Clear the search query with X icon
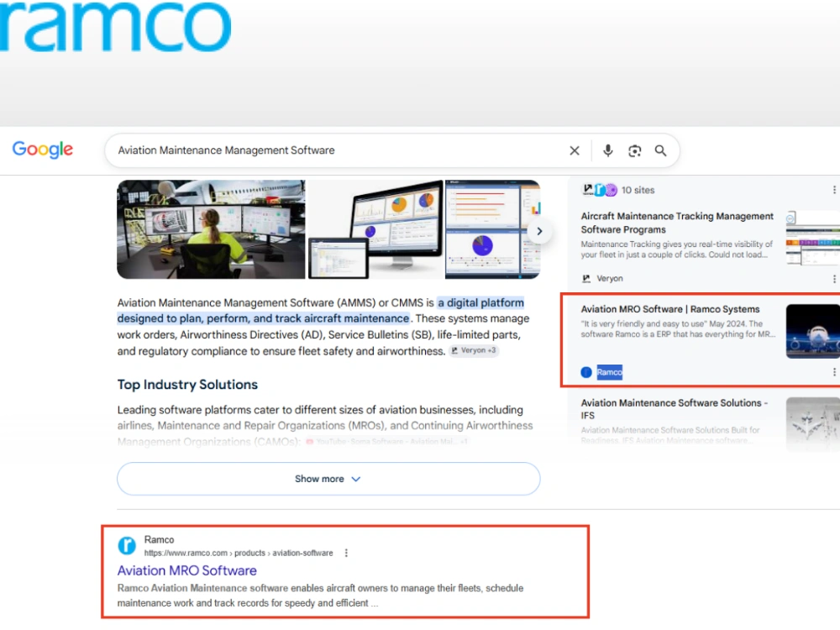The width and height of the screenshot is (840, 630). pos(575,150)
